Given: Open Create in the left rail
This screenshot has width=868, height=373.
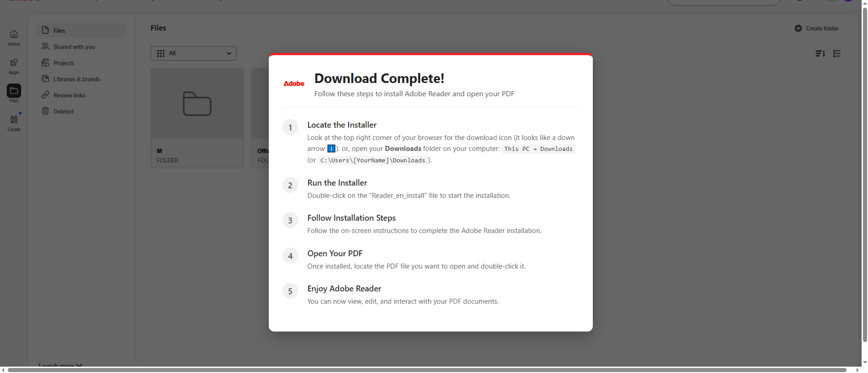Looking at the screenshot, I should 14,123.
